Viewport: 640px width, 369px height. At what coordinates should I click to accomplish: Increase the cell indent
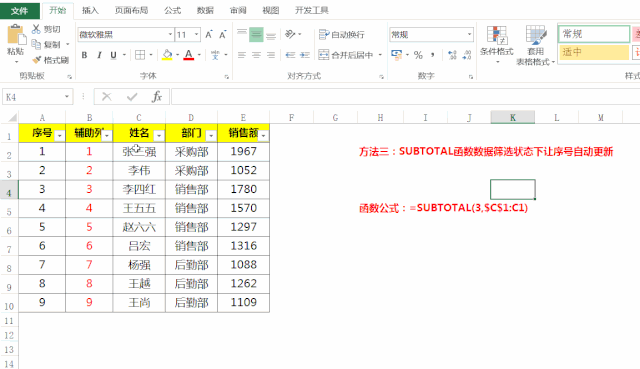pos(305,55)
